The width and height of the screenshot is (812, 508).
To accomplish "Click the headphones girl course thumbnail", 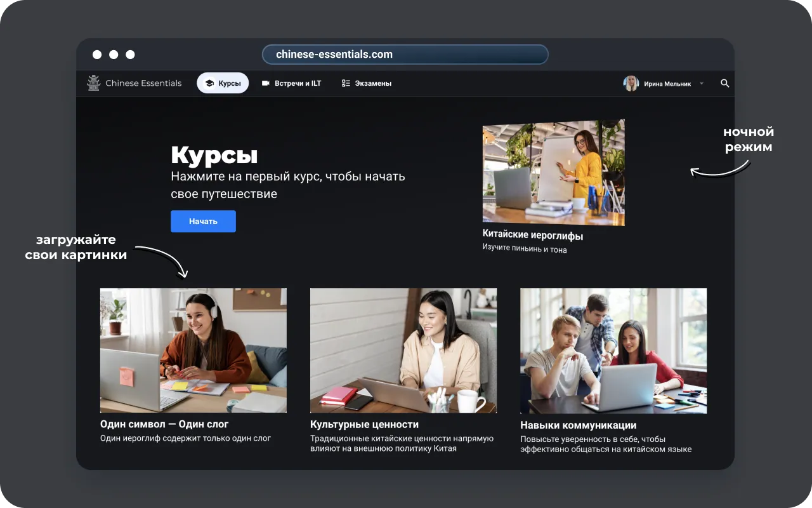I will tap(193, 351).
